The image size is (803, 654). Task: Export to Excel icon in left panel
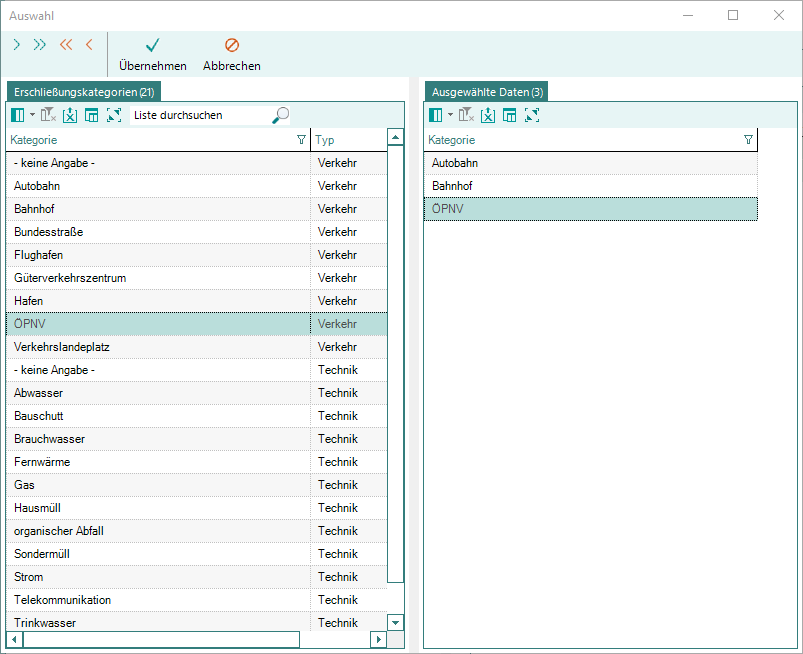(x=70, y=115)
